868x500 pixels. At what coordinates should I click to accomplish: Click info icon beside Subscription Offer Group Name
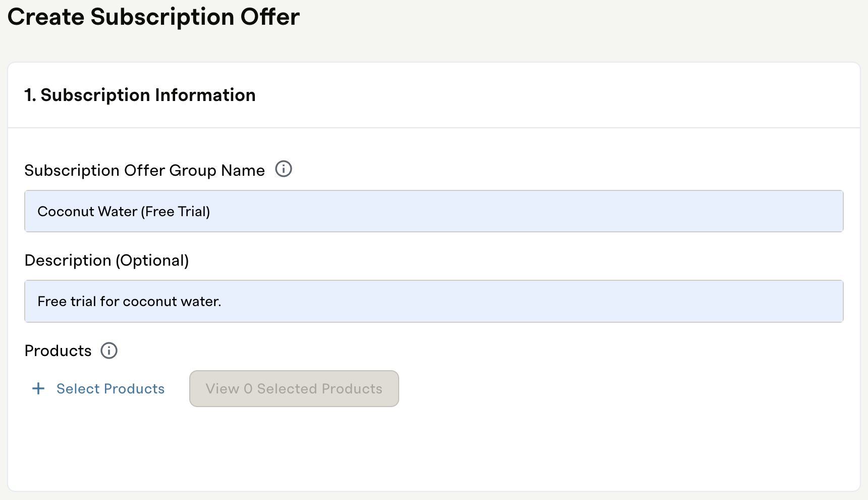284,169
